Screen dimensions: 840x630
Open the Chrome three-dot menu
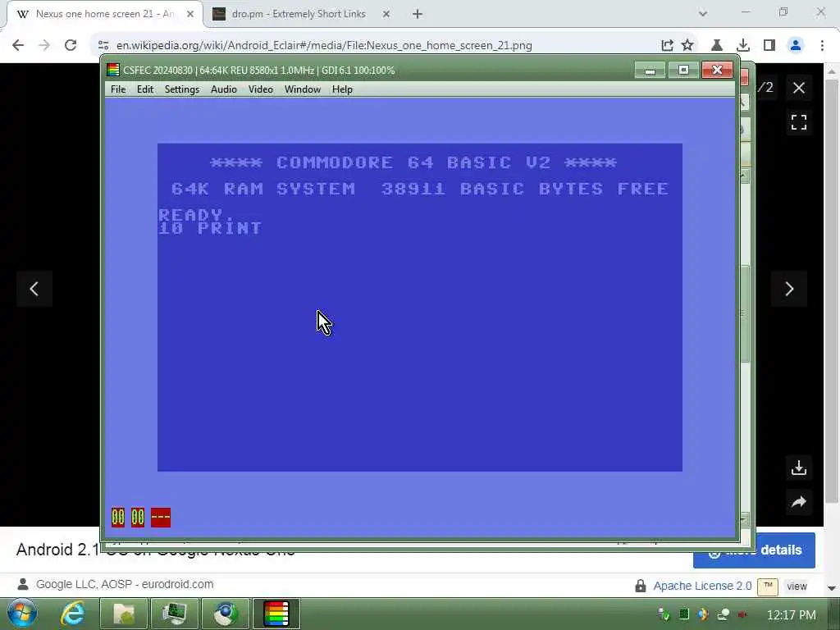[822, 45]
